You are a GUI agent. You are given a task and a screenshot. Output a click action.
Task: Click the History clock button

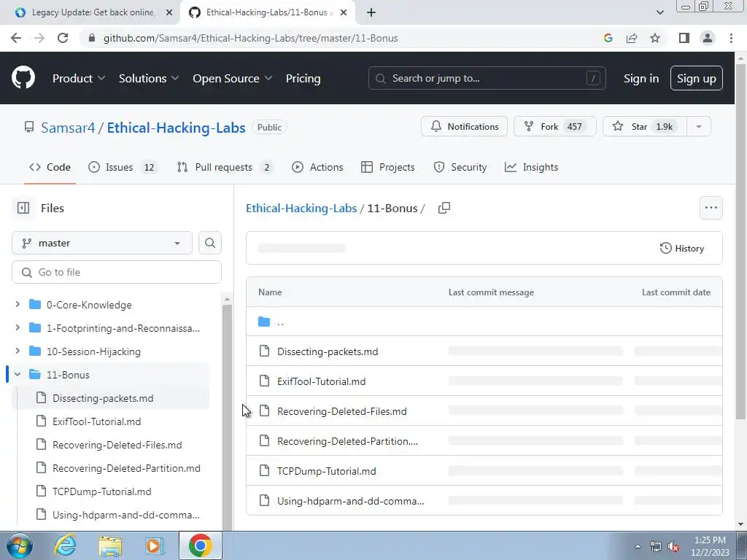(682, 248)
